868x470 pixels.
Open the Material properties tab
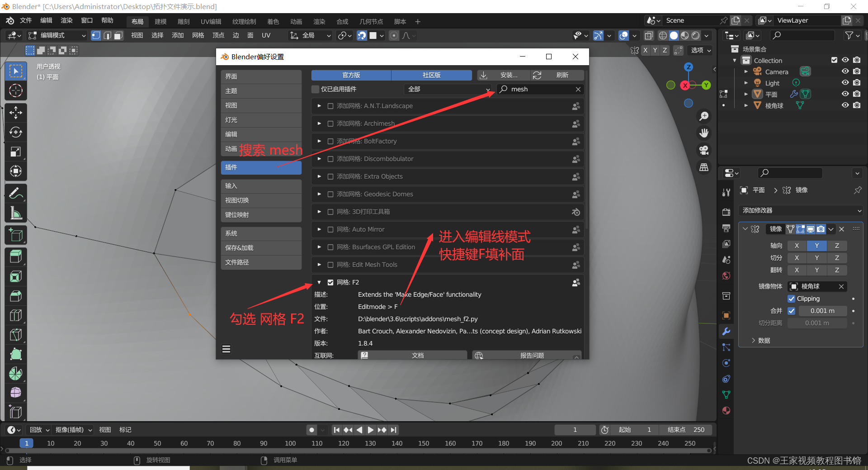click(x=726, y=410)
